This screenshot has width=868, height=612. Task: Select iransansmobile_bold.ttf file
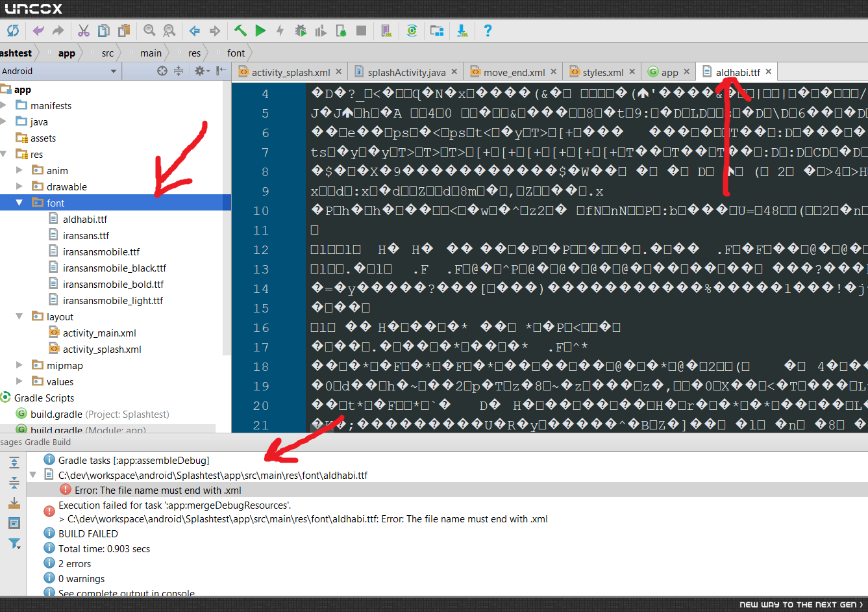point(114,284)
